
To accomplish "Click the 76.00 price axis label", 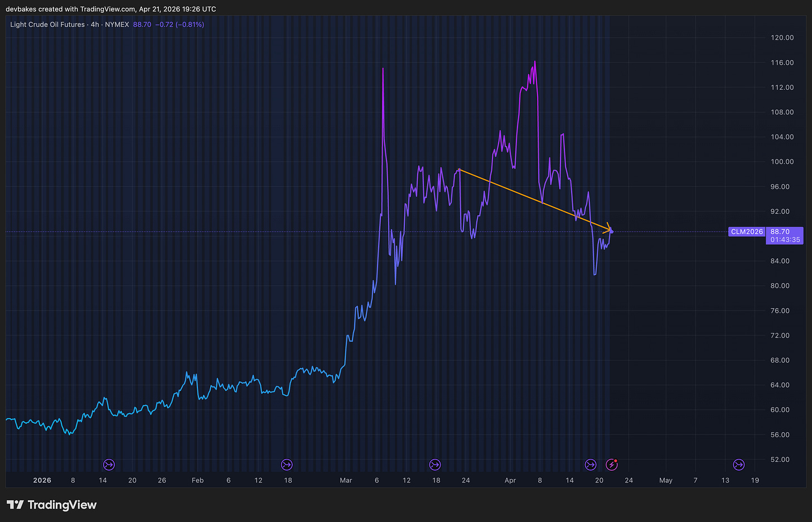I will tap(780, 311).
